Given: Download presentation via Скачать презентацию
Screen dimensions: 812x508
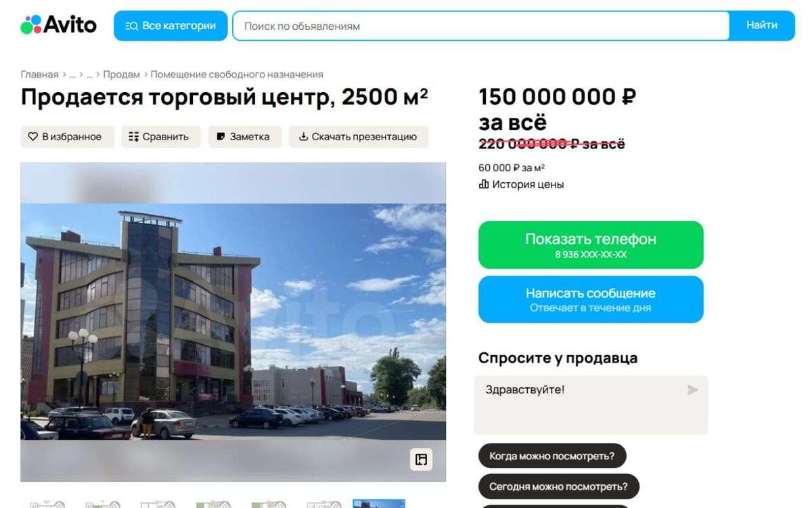Looking at the screenshot, I should 359,137.
